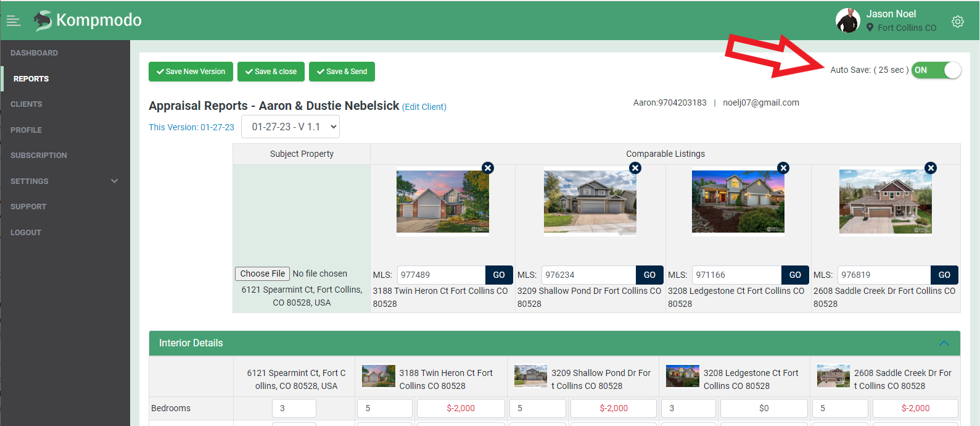
Task: Open the hamburger menu icon
Action: click(x=13, y=21)
